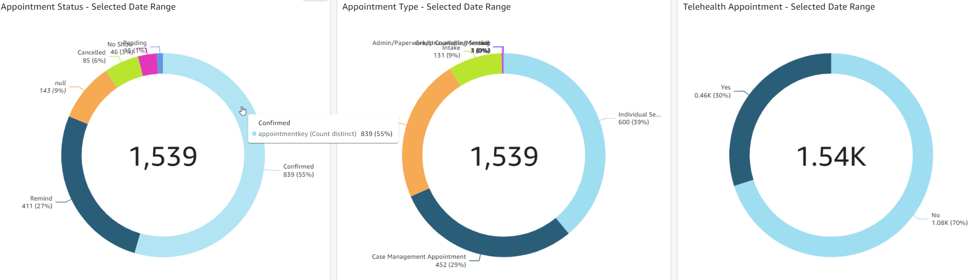This screenshot has width=980, height=280.
Task: Select the Case Management Appointment 452 label
Action: point(419,261)
